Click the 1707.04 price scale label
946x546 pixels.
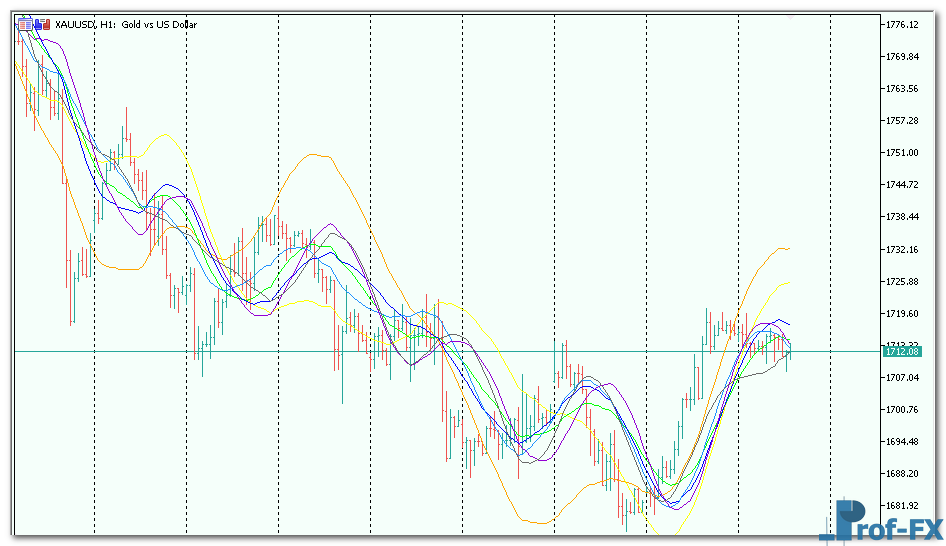pyautogui.click(x=901, y=378)
